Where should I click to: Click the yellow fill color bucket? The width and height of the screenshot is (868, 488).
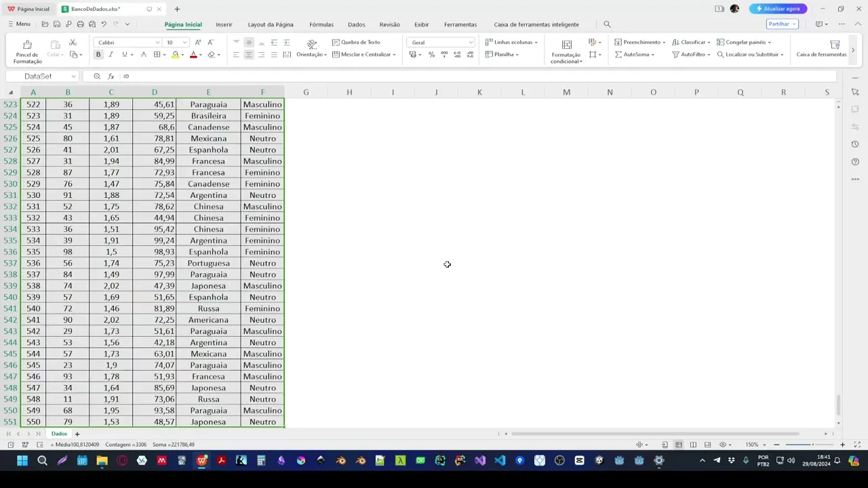tap(176, 54)
